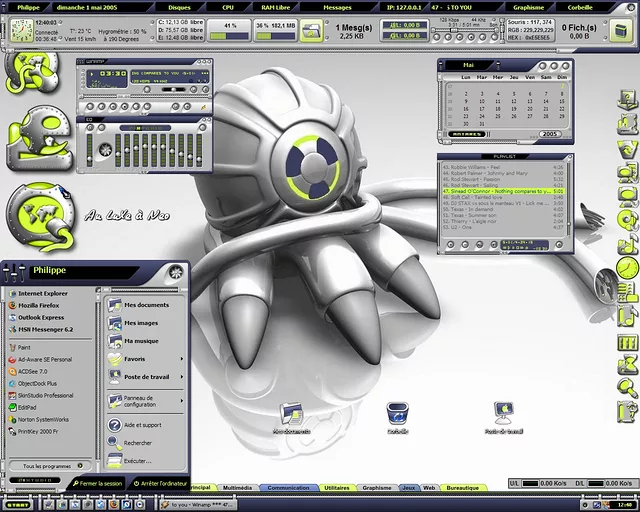Open the Corbeille recycle bin desktop icon

click(397, 413)
